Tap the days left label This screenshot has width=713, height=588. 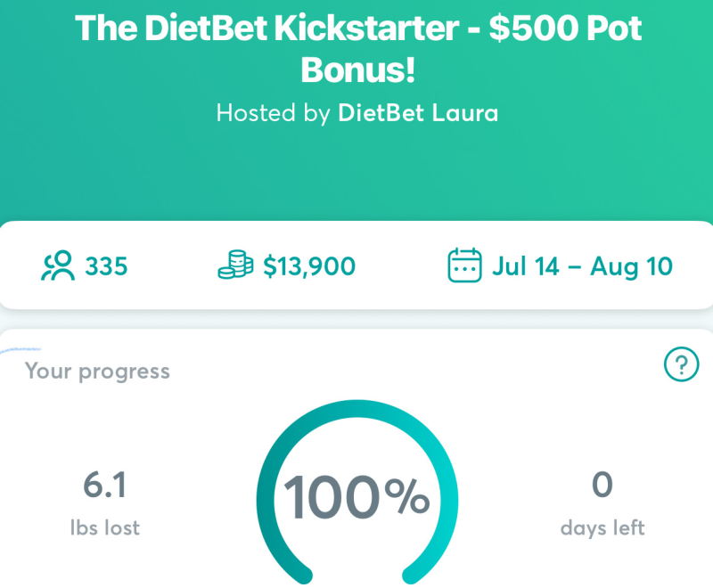coord(602,528)
